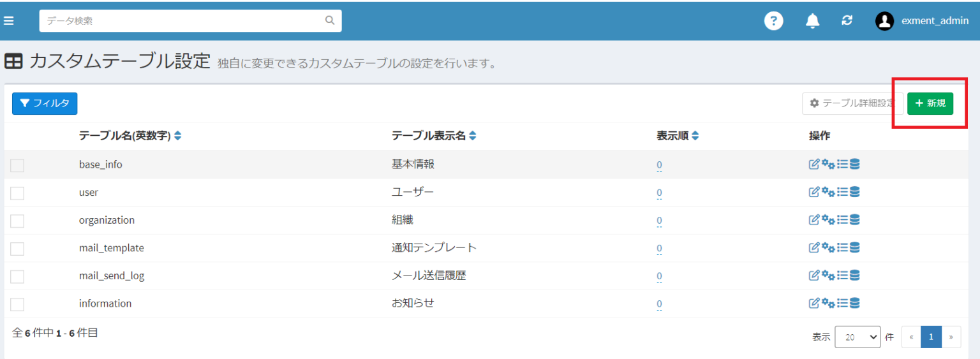Open the database icon for mail_template row
This screenshot has width=980, height=359.
pos(855,247)
